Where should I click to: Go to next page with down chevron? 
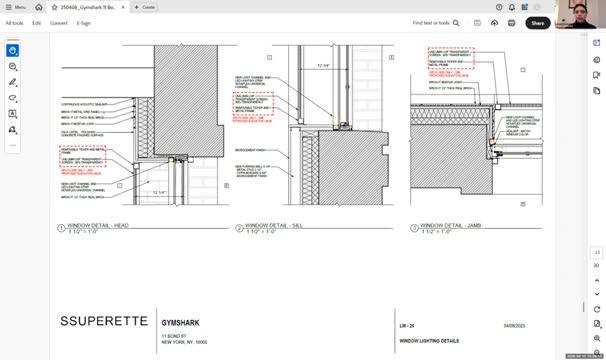tap(597, 294)
